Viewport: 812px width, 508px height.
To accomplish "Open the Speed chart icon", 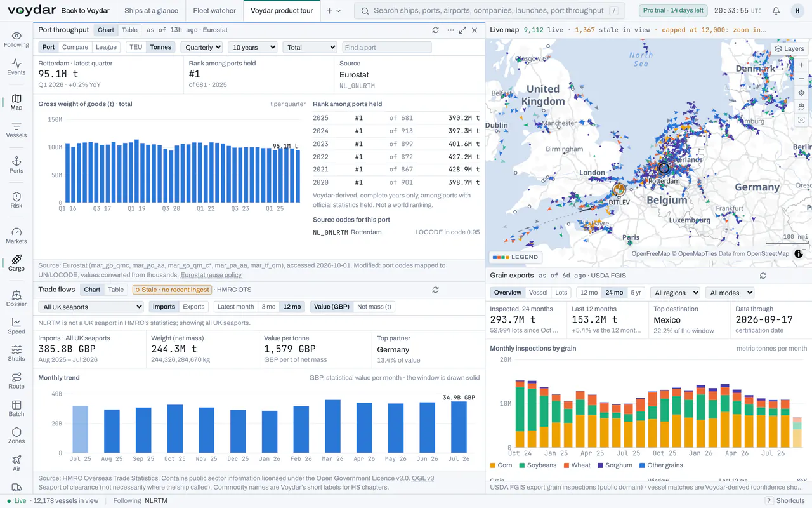I will pyautogui.click(x=16, y=326).
